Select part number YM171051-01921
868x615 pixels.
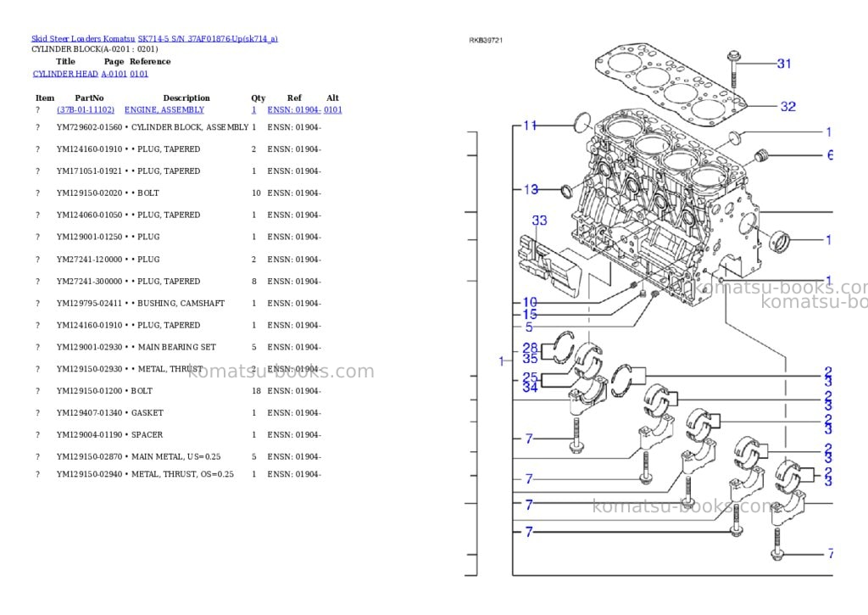89,171
